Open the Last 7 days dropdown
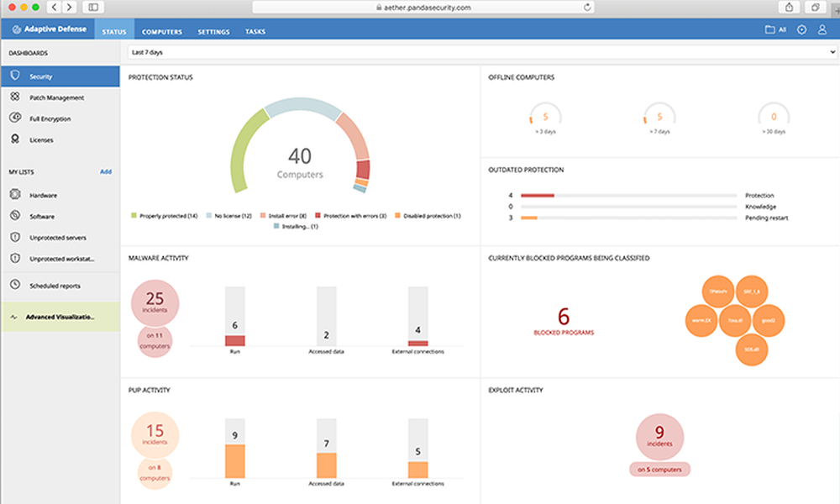 click(482, 52)
